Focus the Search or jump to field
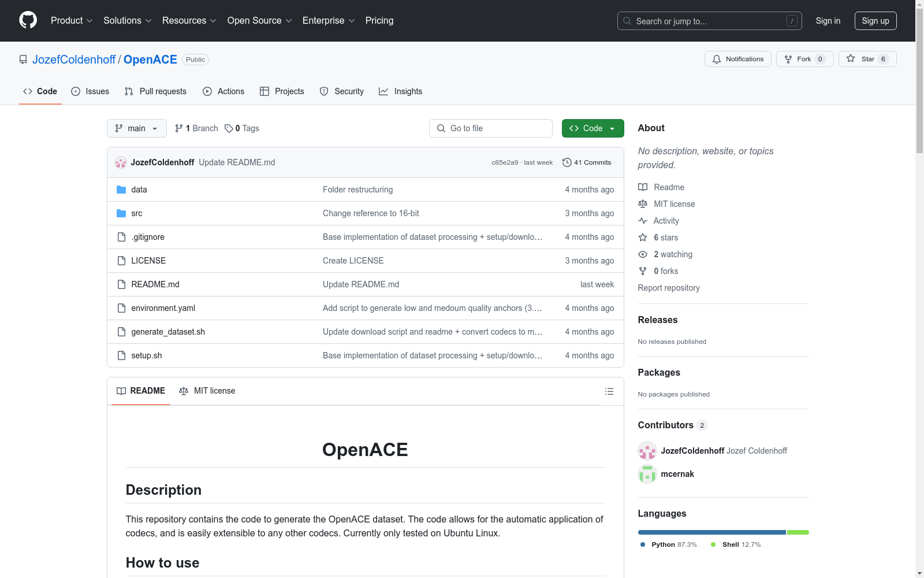The width and height of the screenshot is (924, 578). click(710, 21)
